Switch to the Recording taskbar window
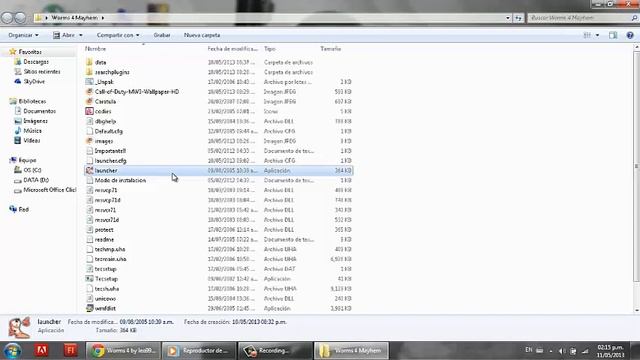Image resolution: width=640 pixels, height=360 pixels. (275, 351)
